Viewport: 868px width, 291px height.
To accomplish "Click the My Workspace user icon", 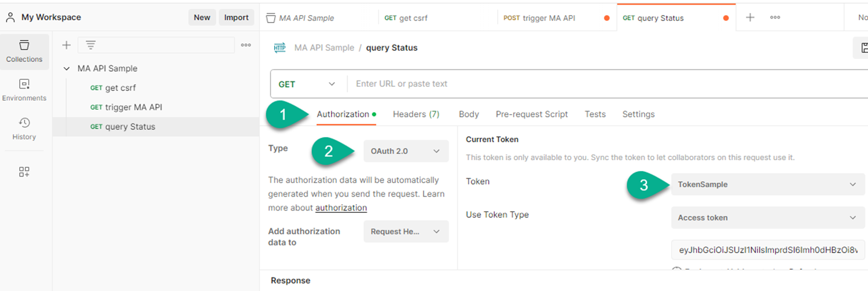I will (10, 17).
